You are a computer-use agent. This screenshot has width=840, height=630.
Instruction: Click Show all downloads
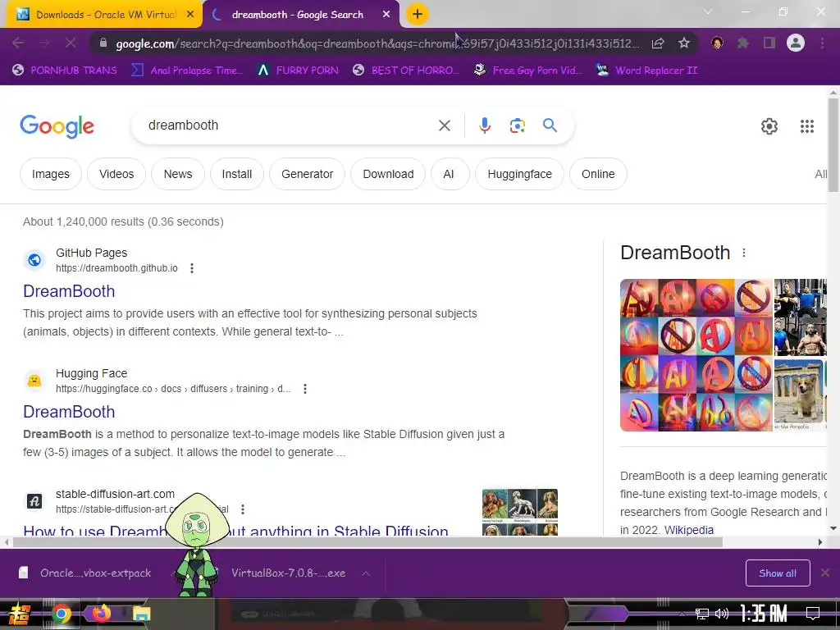[778, 573]
